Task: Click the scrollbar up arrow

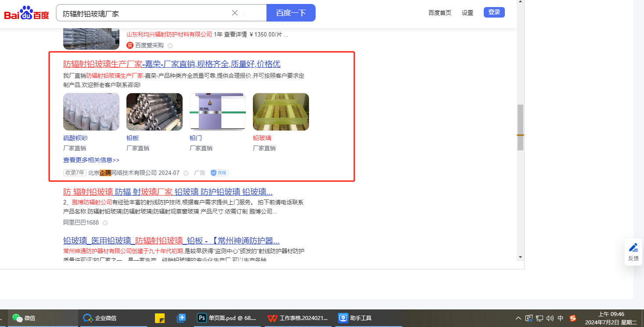Action: 520,2
